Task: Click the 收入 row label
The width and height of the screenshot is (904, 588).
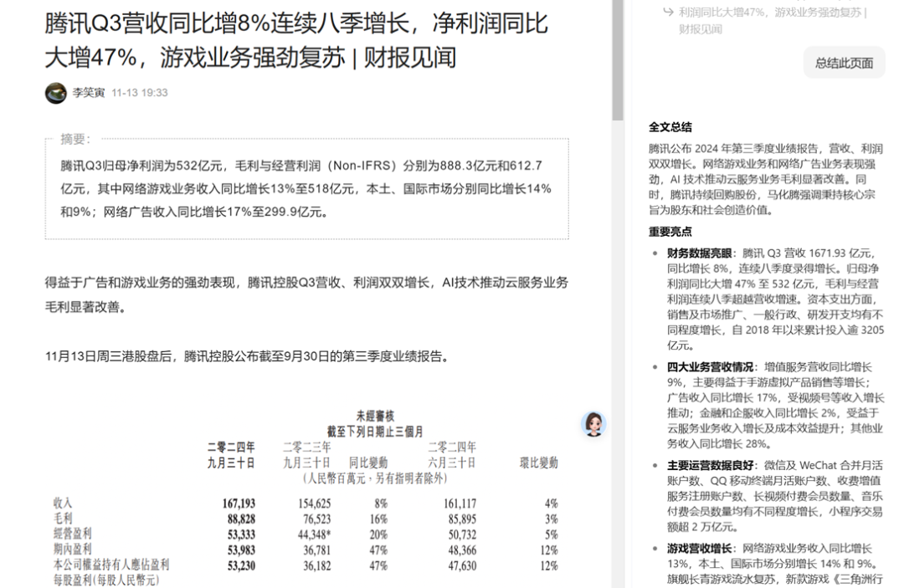Action: [63, 503]
